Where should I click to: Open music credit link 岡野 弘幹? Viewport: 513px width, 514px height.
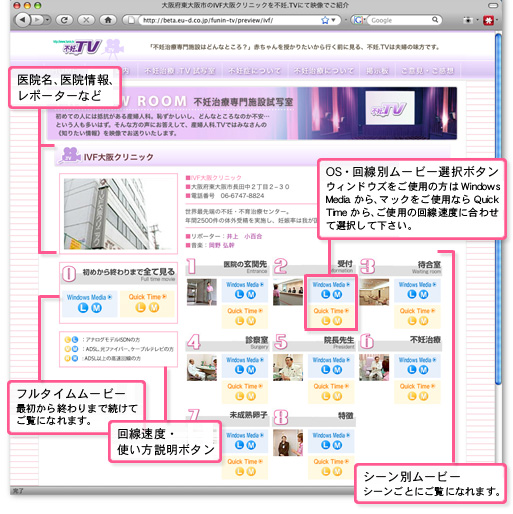coord(222,245)
